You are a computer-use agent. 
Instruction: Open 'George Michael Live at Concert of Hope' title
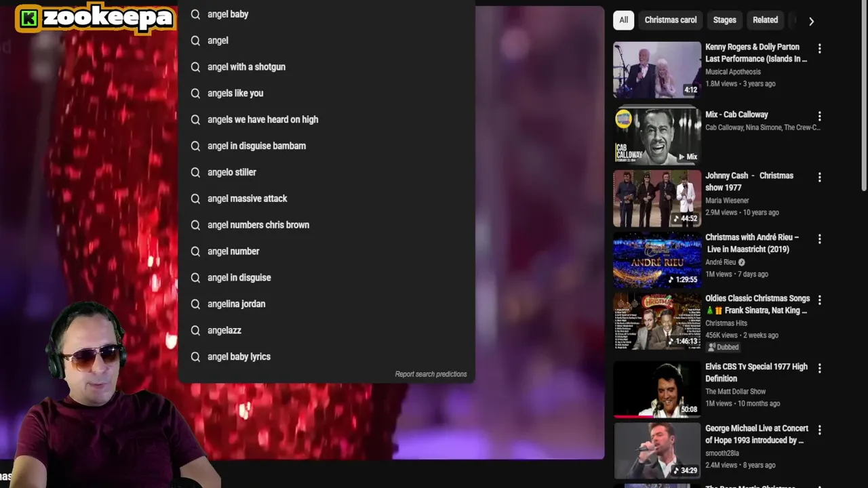(x=757, y=434)
